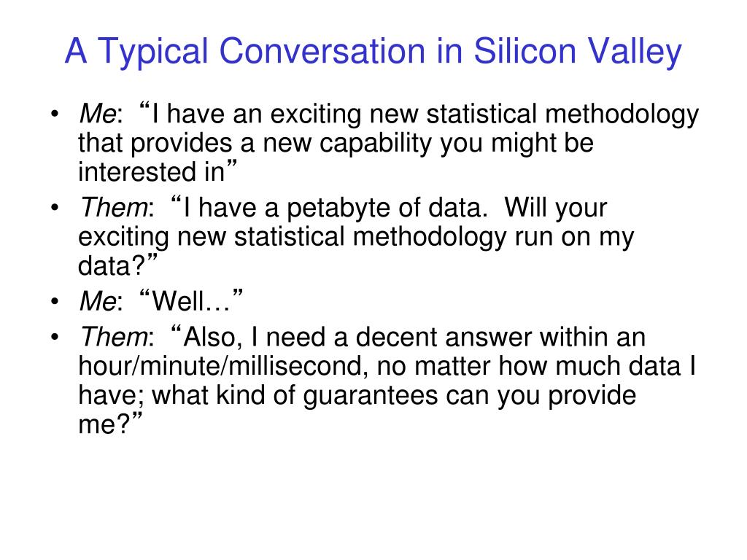Image resolution: width=747 pixels, height=560 pixels.
Task: Click the word 'Well…' in the third bullet
Action: [190, 301]
